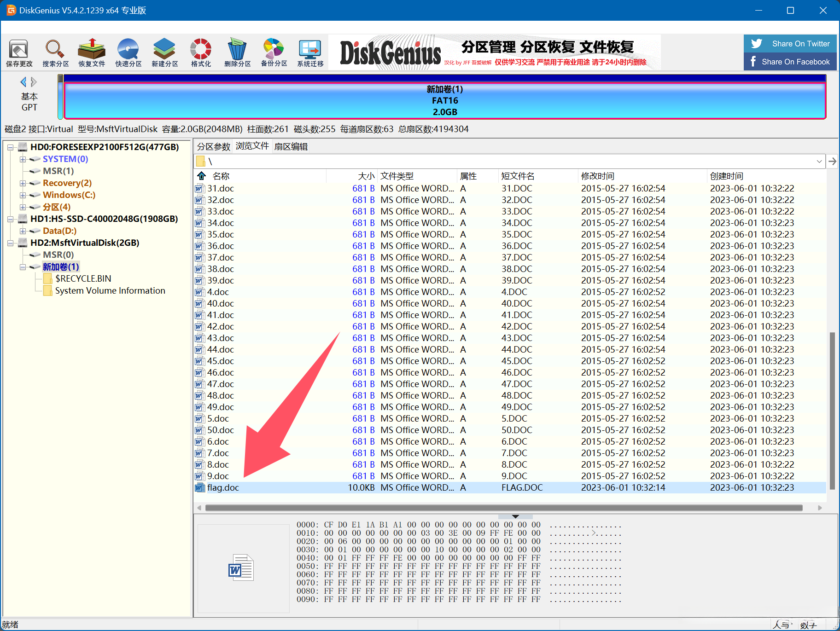Switch to the 分区参数 tab
Viewport: 840px width, 631px height.
coord(213,146)
